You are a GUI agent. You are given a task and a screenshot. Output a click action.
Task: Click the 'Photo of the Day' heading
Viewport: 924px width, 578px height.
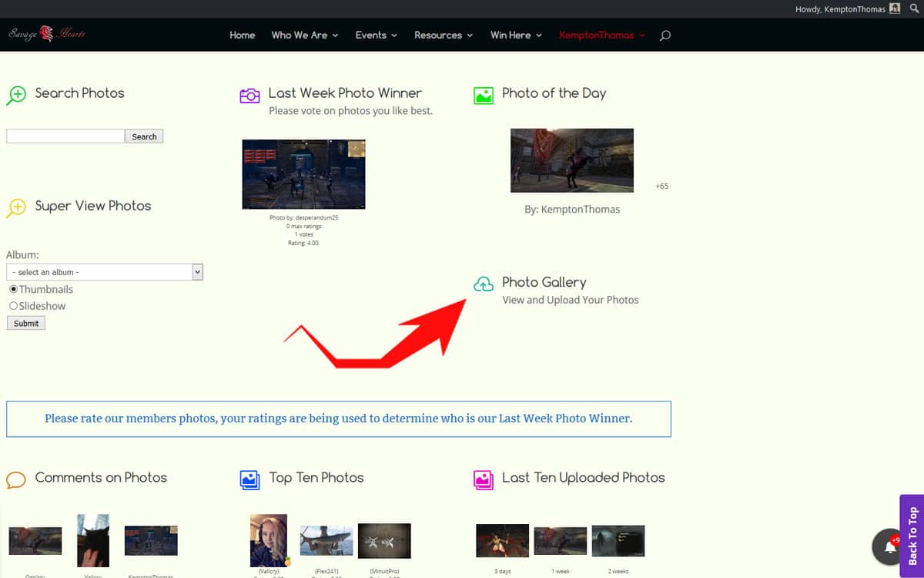point(554,93)
